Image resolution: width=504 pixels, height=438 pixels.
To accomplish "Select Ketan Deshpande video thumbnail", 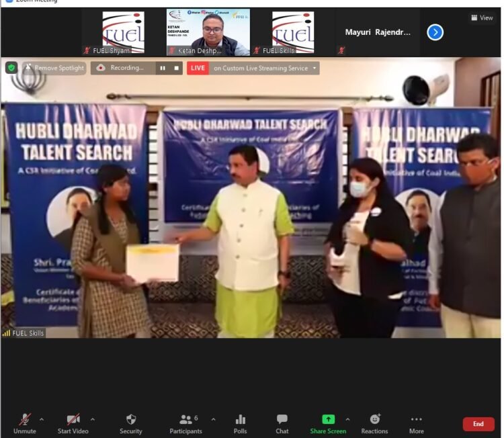I will point(208,32).
